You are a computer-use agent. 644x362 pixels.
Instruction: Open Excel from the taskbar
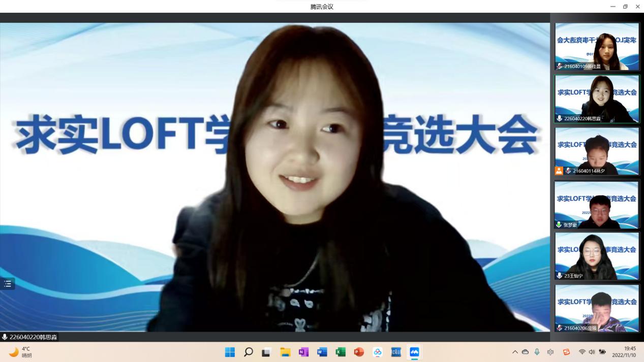(341, 352)
